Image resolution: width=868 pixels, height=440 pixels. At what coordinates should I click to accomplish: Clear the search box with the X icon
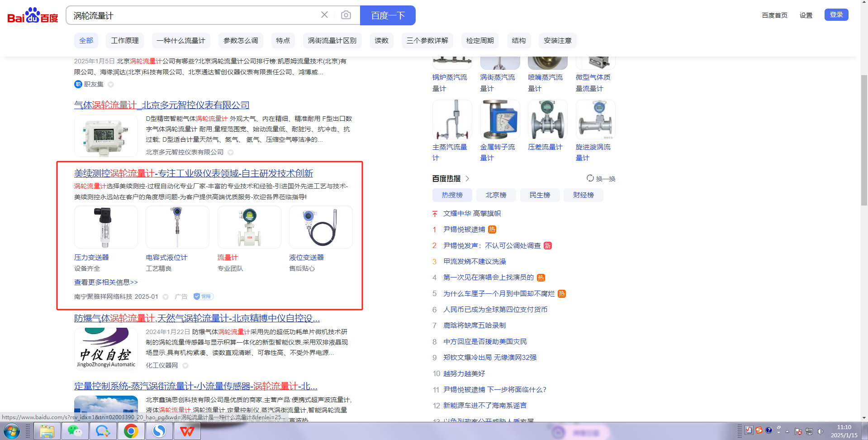point(324,15)
